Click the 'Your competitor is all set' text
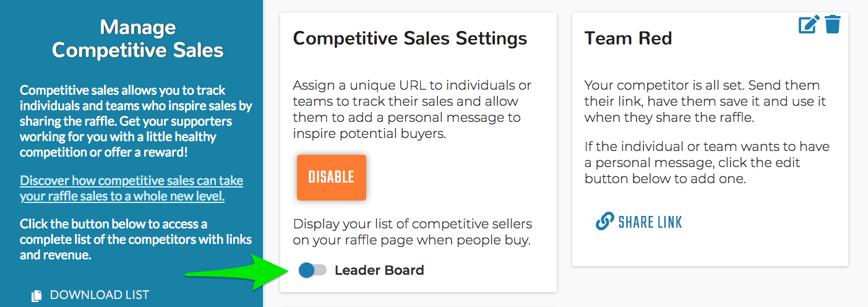The width and height of the screenshot is (868, 307). (x=705, y=102)
